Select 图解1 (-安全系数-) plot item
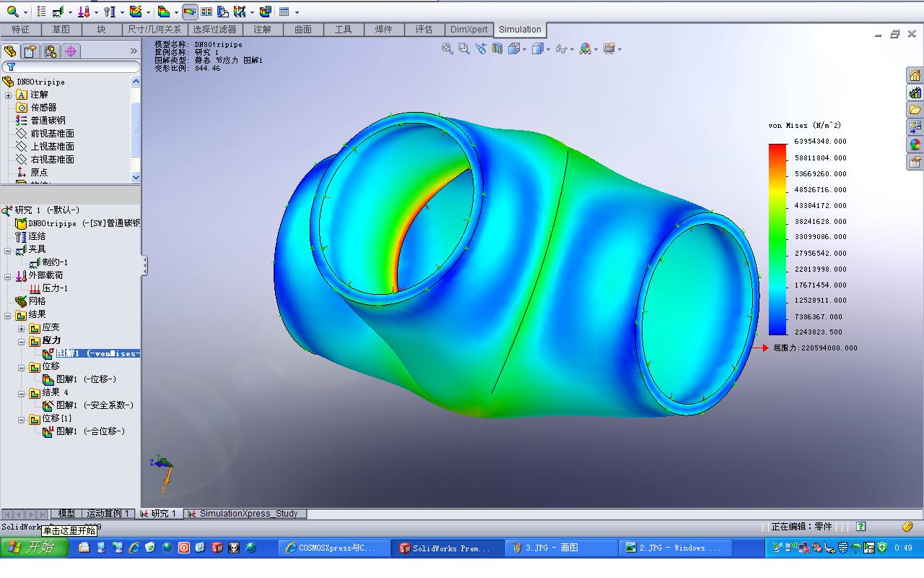 (95, 405)
